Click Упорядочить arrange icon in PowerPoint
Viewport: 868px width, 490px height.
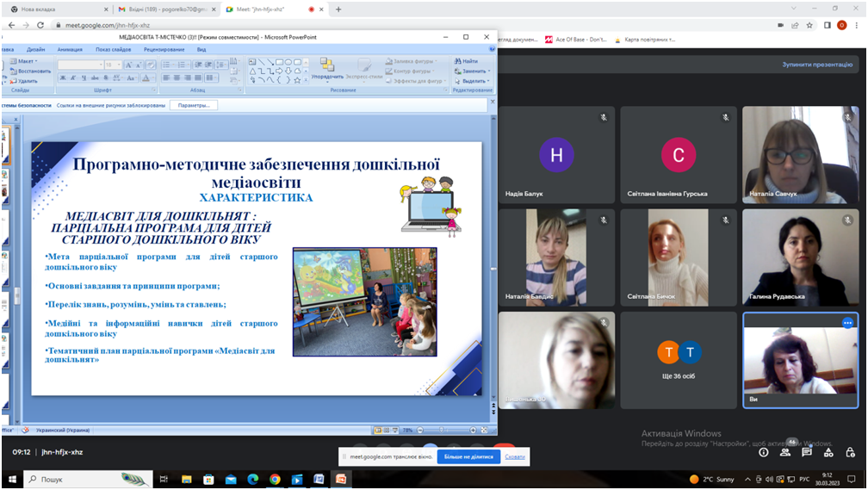click(327, 69)
